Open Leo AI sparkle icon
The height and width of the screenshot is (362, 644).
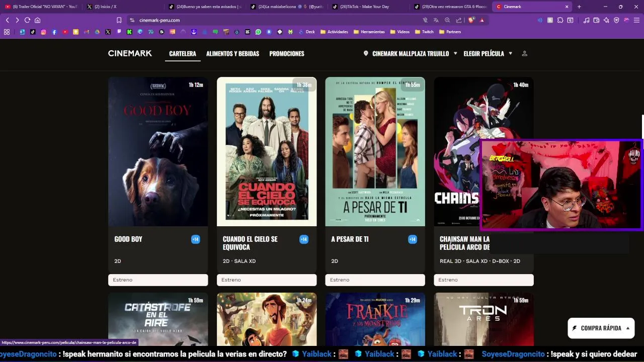click(606, 20)
